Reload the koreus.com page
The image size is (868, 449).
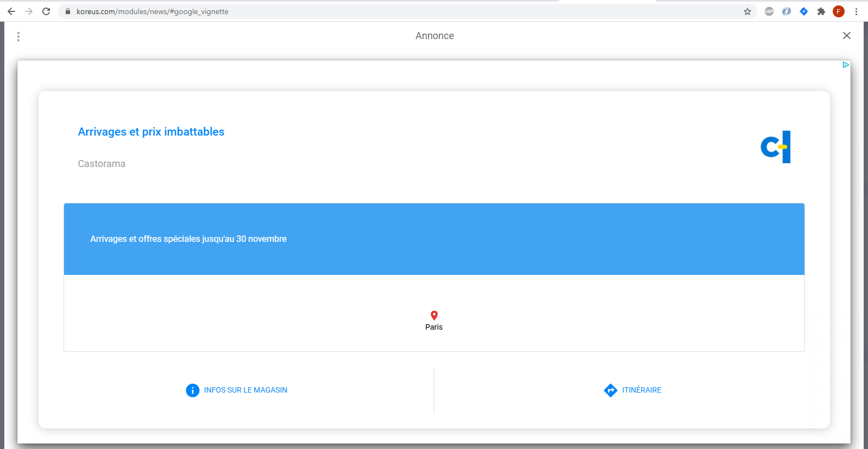[46, 11]
